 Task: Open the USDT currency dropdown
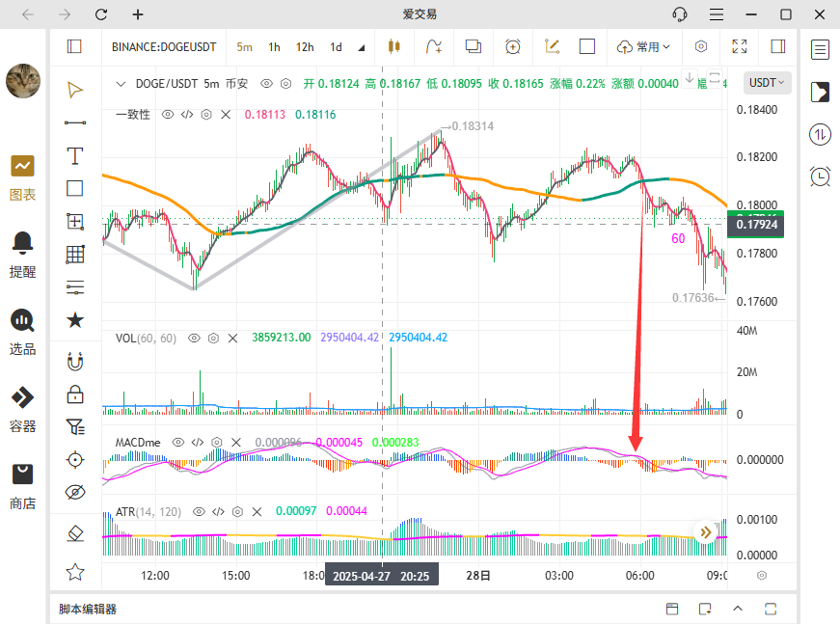[768, 83]
